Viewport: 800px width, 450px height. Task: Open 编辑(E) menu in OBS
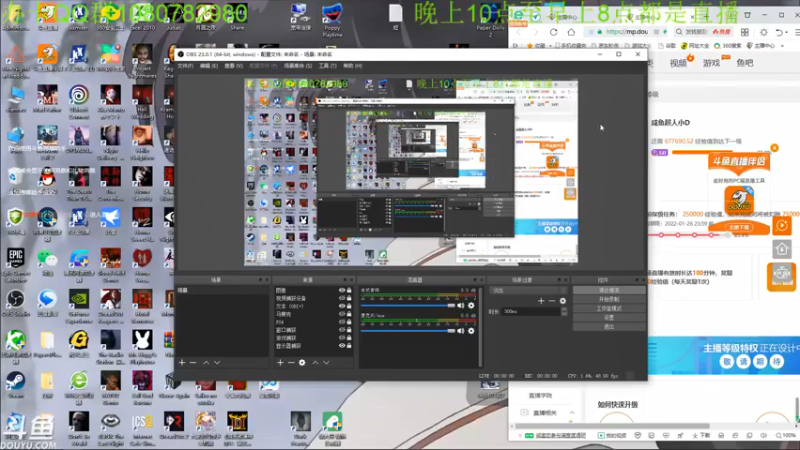(209, 66)
